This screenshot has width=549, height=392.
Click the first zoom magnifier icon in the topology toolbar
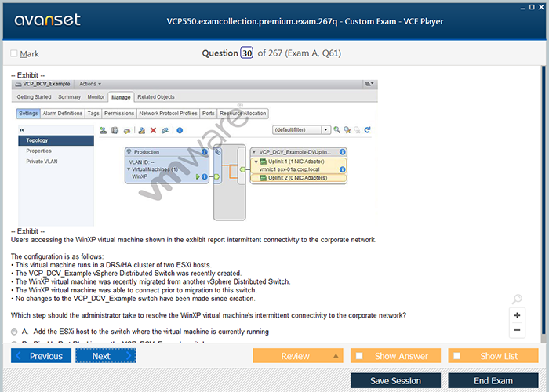point(336,130)
